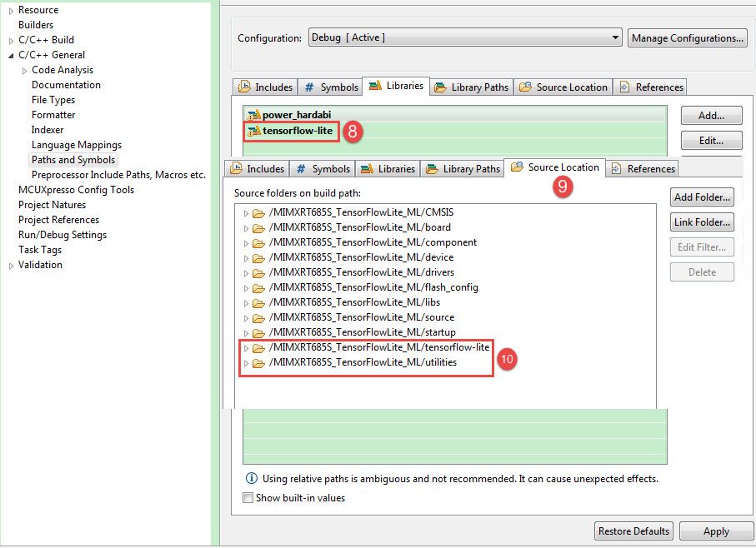Select Preprocessor Include Paths, Macros etc.
The height and width of the screenshot is (548, 756).
[x=118, y=175]
